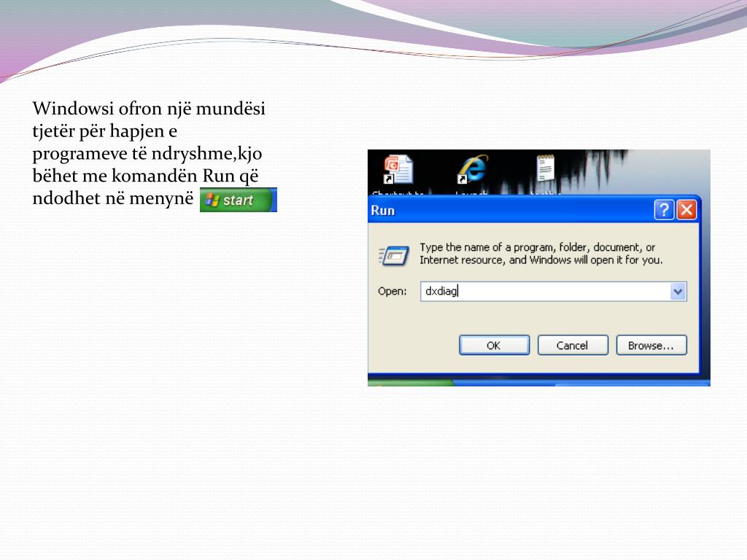The image size is (747, 560).
Task: Click the green Windows start button
Action: point(239,200)
